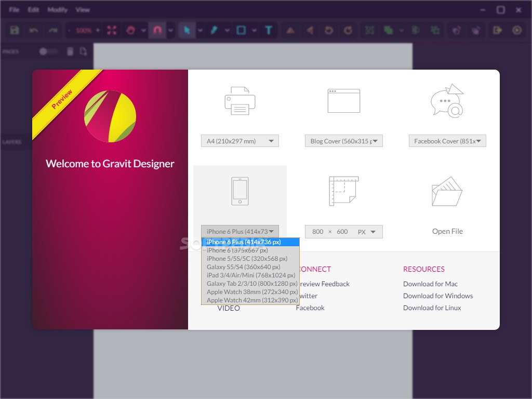
Task: Open the A4 (210x297 mm) dropdown
Action: click(240, 141)
